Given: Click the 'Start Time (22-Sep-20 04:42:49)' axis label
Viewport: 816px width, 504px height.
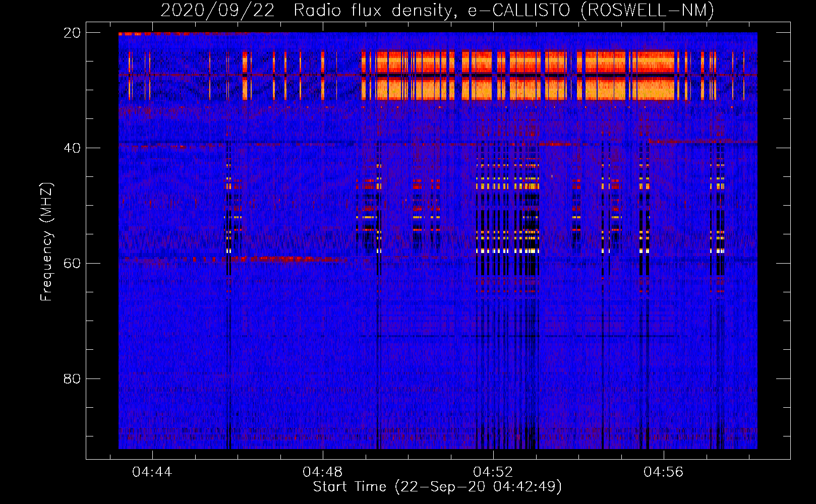Looking at the screenshot, I should pyautogui.click(x=437, y=487).
